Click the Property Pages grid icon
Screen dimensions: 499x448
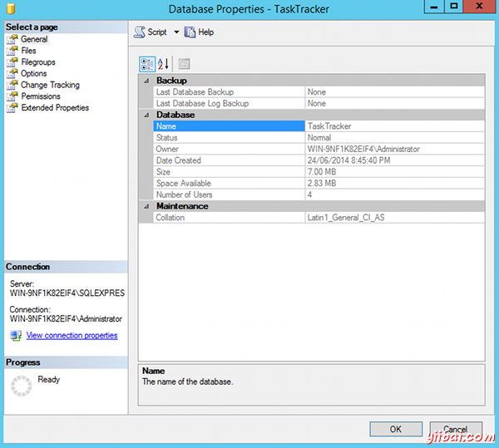pos(184,64)
